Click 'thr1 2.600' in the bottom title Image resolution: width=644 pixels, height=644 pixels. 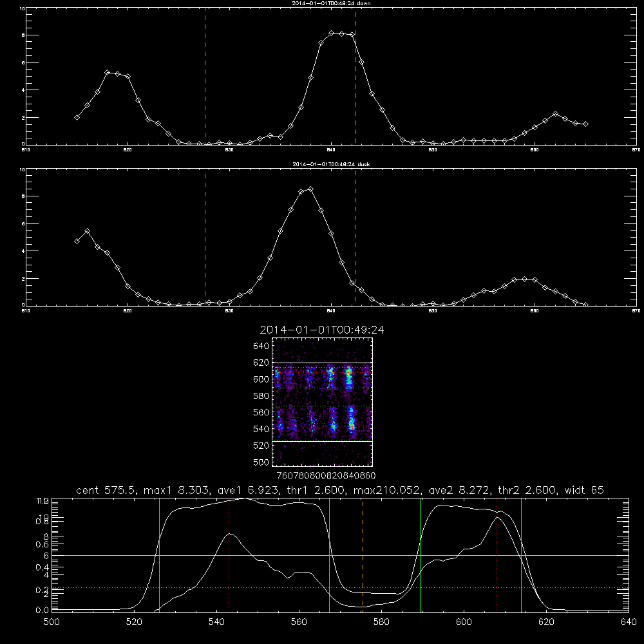[315, 490]
